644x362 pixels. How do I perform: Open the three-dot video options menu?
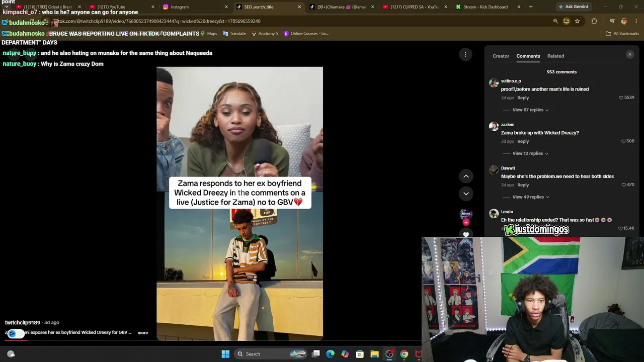(x=465, y=54)
